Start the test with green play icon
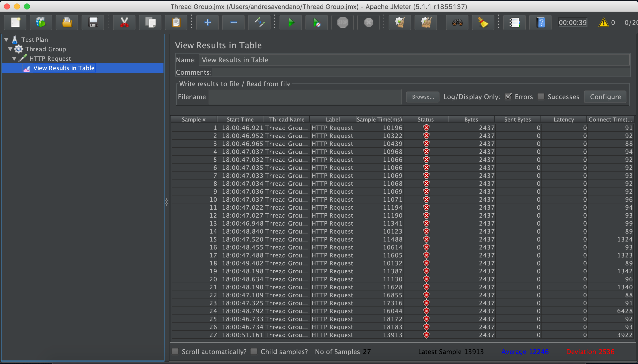 [x=291, y=22]
